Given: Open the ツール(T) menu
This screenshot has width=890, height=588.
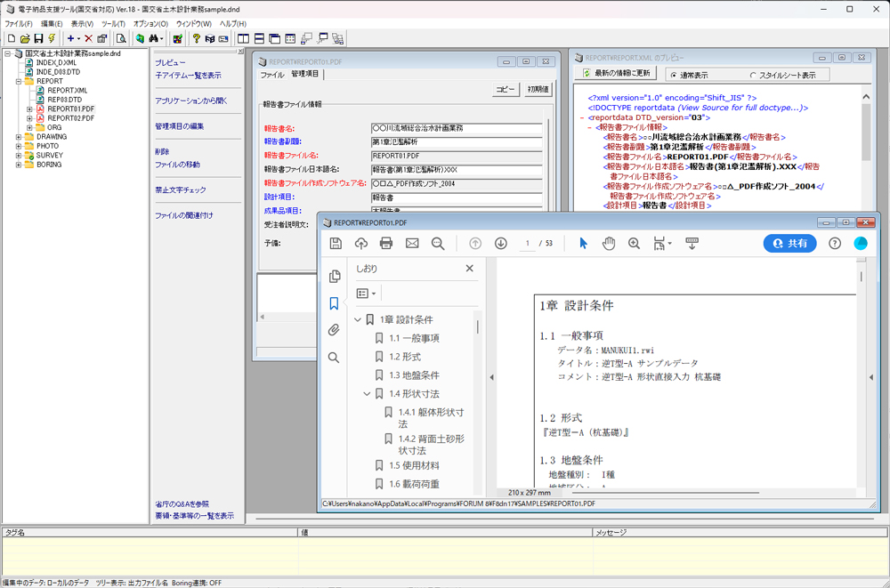Looking at the screenshot, I should (x=113, y=24).
